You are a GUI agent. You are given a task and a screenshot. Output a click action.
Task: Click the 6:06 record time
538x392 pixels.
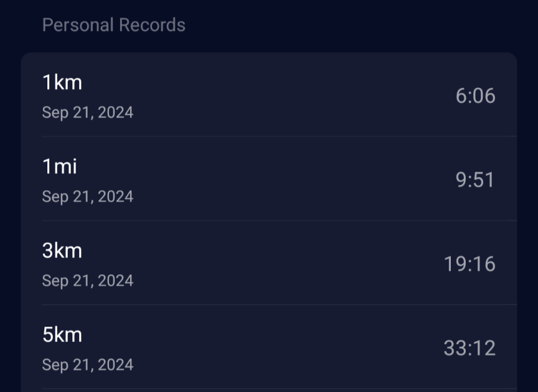pyautogui.click(x=475, y=96)
